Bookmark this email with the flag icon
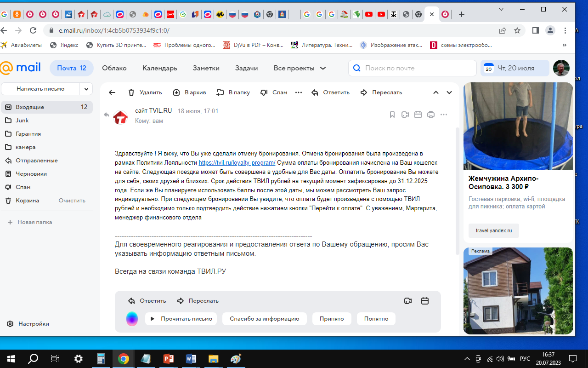The width and height of the screenshot is (588, 368). click(392, 115)
